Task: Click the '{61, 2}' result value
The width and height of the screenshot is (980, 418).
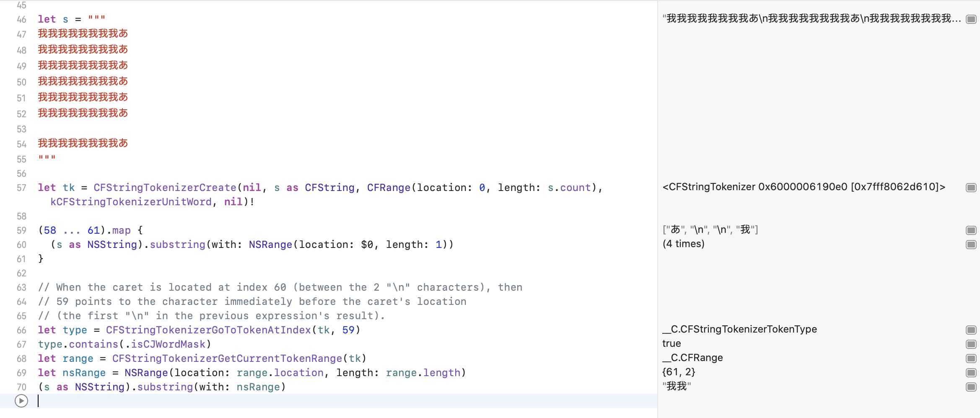Action: pyautogui.click(x=679, y=372)
